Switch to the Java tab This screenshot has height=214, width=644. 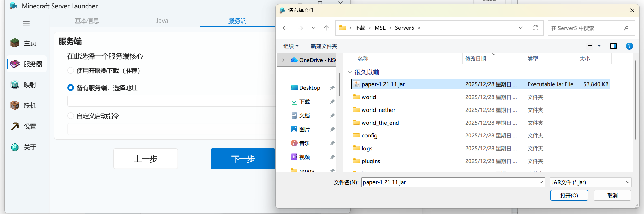coord(162,21)
